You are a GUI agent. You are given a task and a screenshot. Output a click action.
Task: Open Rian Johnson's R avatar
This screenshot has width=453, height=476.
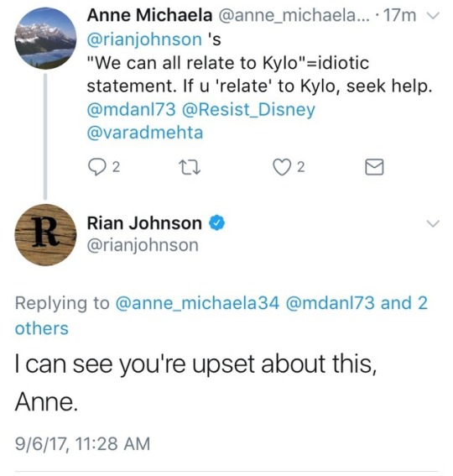45,235
